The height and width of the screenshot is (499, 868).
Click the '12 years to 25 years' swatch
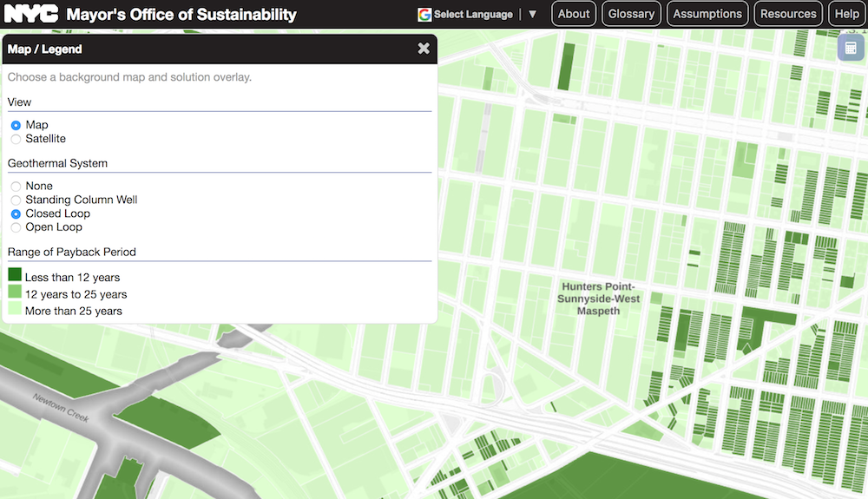pos(15,292)
